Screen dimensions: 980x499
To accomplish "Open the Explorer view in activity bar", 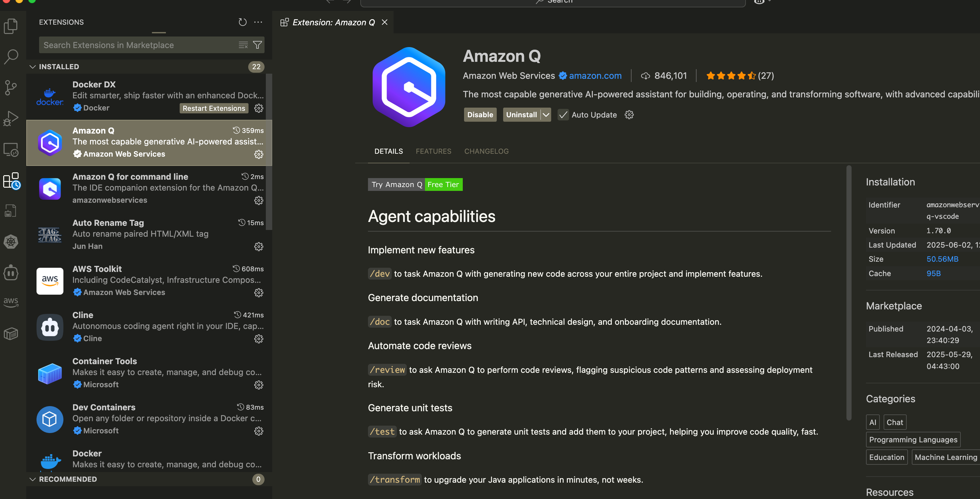I will point(11,26).
